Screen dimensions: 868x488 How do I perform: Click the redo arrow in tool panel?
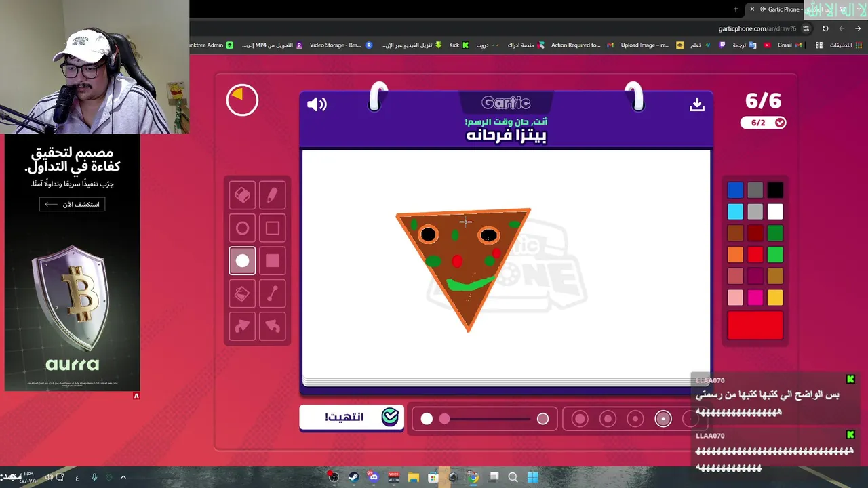[x=242, y=326]
